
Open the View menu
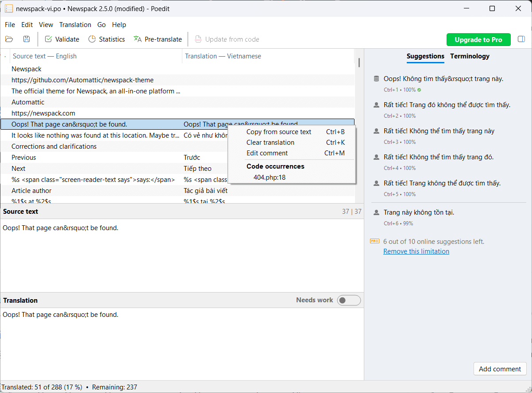coord(46,25)
